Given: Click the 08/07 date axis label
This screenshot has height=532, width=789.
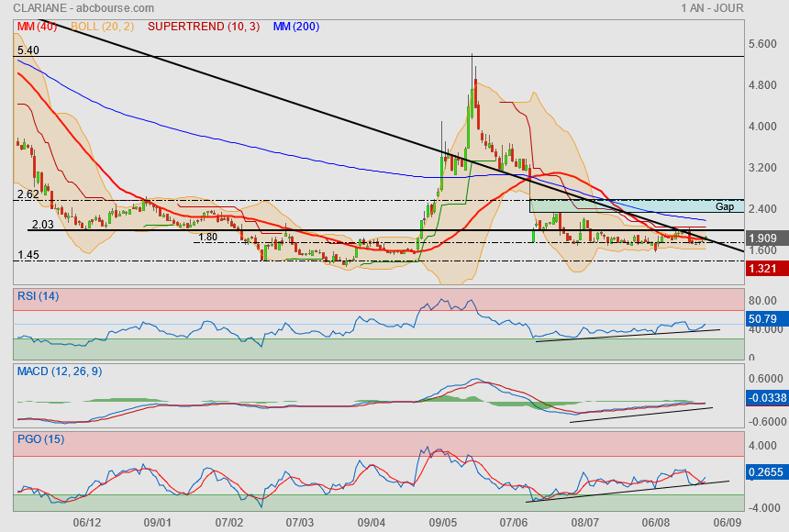Looking at the screenshot, I should 585,523.
